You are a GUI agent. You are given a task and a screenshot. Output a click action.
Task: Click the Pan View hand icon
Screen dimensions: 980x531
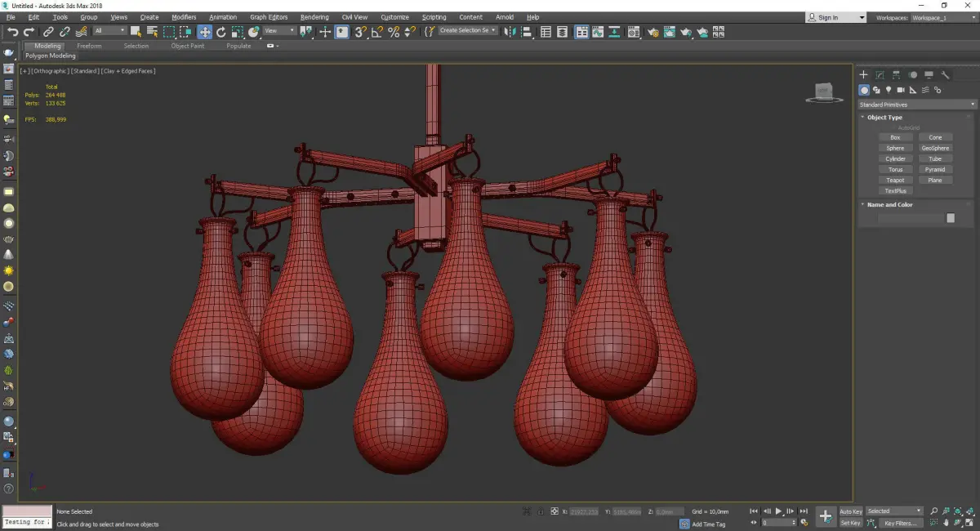coord(946,523)
